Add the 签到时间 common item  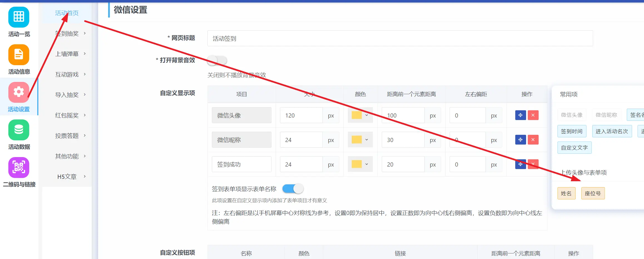coord(572,131)
